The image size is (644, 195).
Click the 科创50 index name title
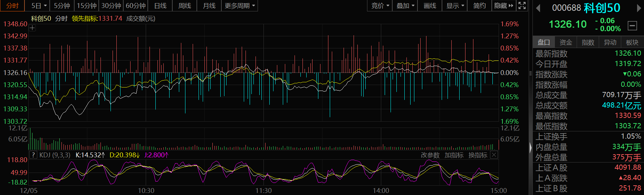602,8
